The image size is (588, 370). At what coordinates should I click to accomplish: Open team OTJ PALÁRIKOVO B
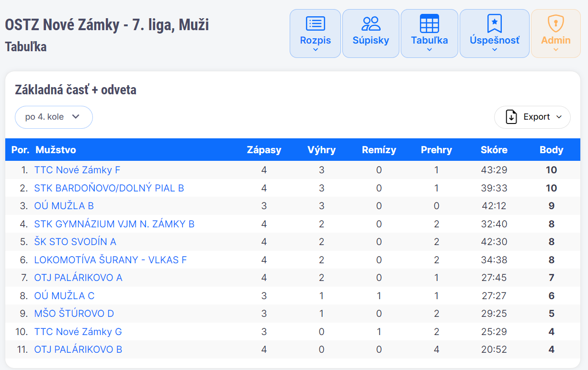click(78, 349)
